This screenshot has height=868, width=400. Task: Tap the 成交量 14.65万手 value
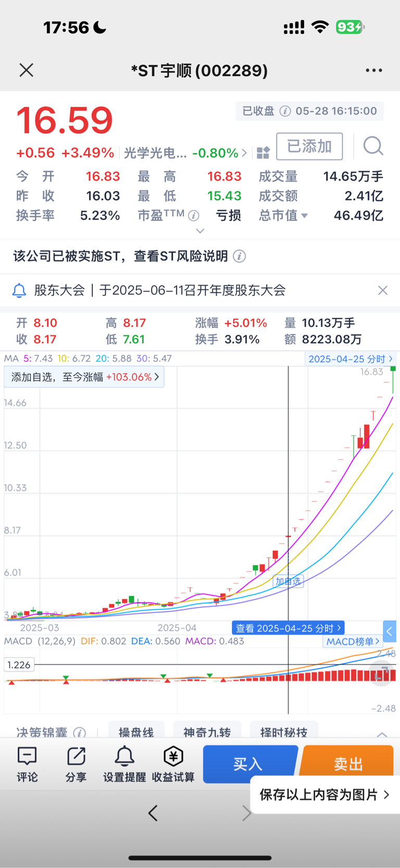353,177
